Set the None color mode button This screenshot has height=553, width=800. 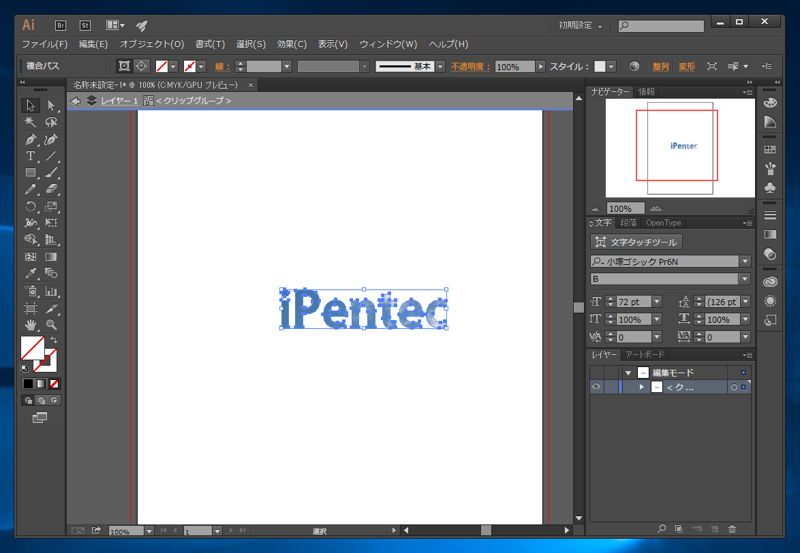54,384
